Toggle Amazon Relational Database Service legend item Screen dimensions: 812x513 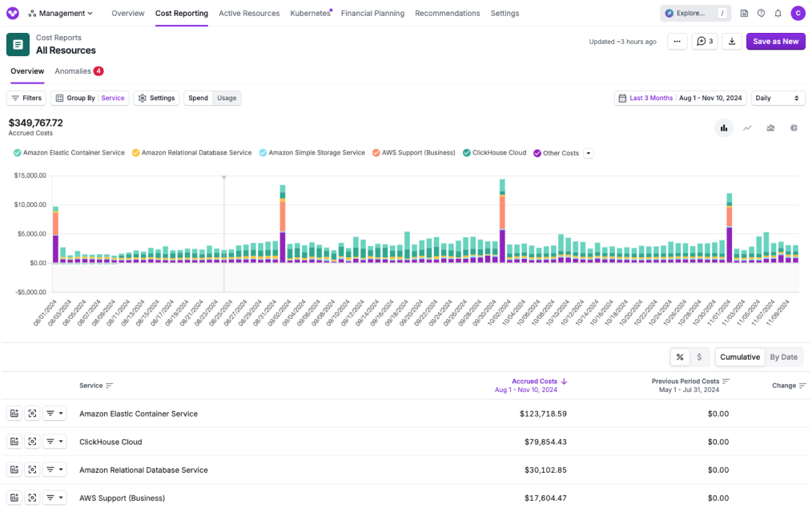click(191, 153)
